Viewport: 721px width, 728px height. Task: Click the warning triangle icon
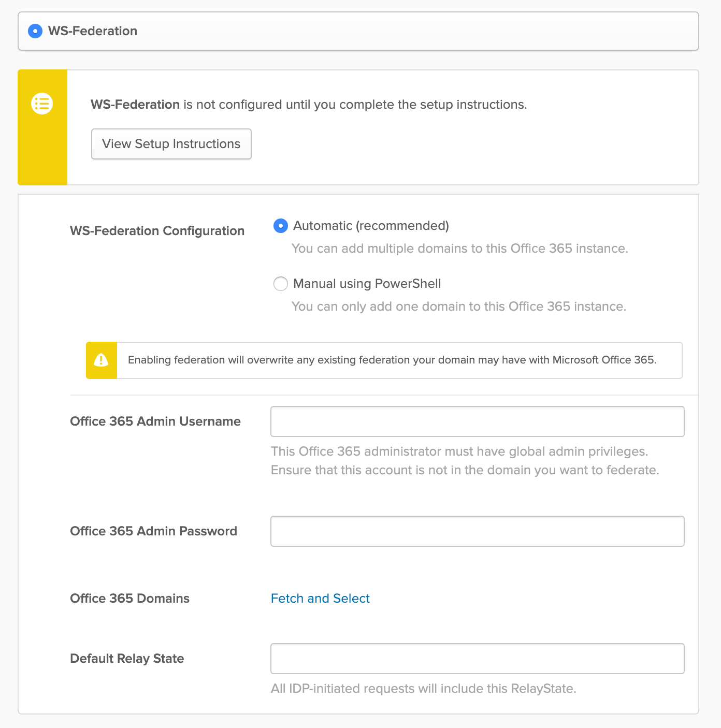pyautogui.click(x=101, y=360)
